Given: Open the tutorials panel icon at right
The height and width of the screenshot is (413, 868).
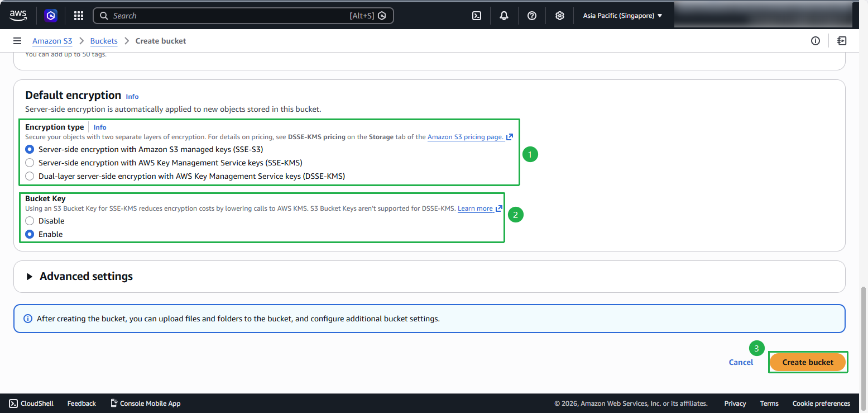Looking at the screenshot, I should [x=842, y=41].
